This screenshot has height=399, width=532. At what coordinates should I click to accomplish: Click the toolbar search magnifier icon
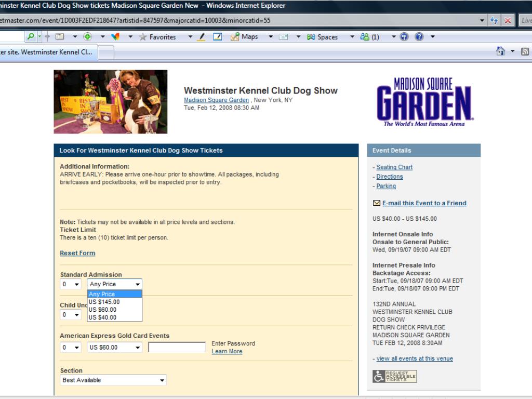(x=31, y=37)
